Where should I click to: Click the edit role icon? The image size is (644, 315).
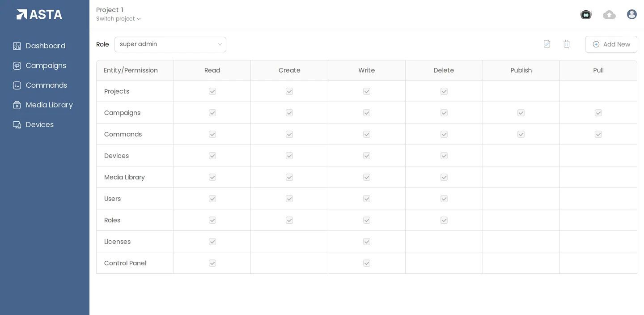click(547, 44)
